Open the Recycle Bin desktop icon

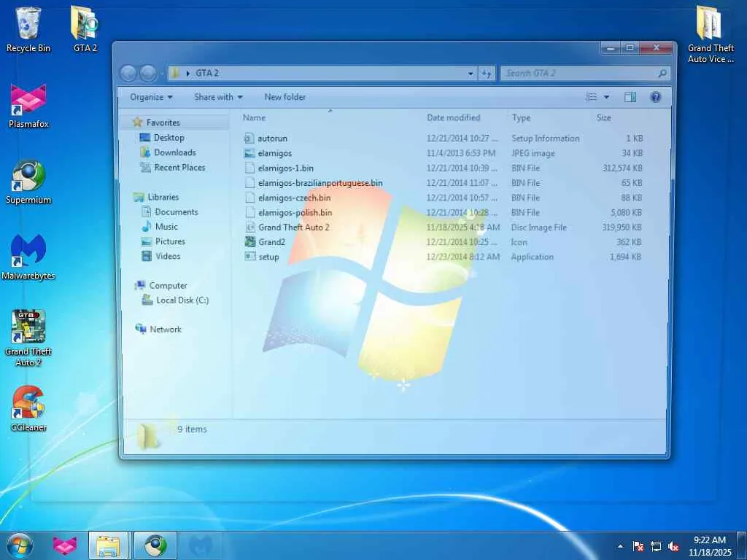point(28,29)
